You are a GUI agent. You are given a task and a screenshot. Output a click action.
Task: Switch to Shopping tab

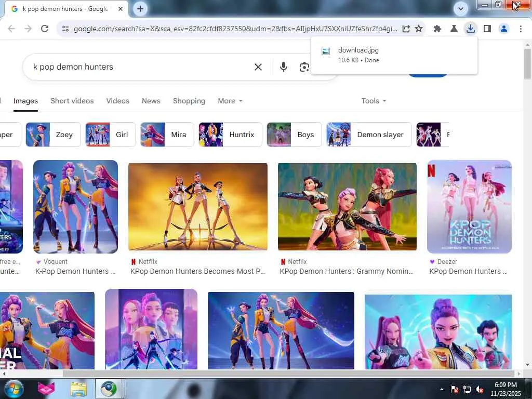(x=189, y=101)
